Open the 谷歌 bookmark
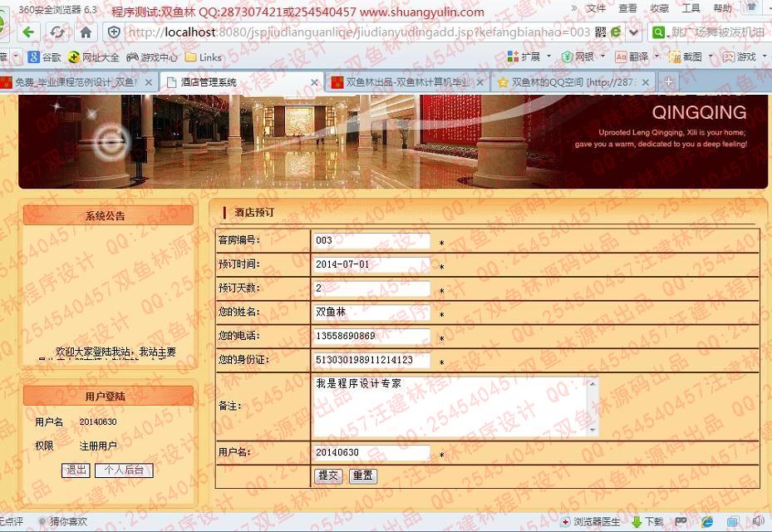 tap(44, 57)
